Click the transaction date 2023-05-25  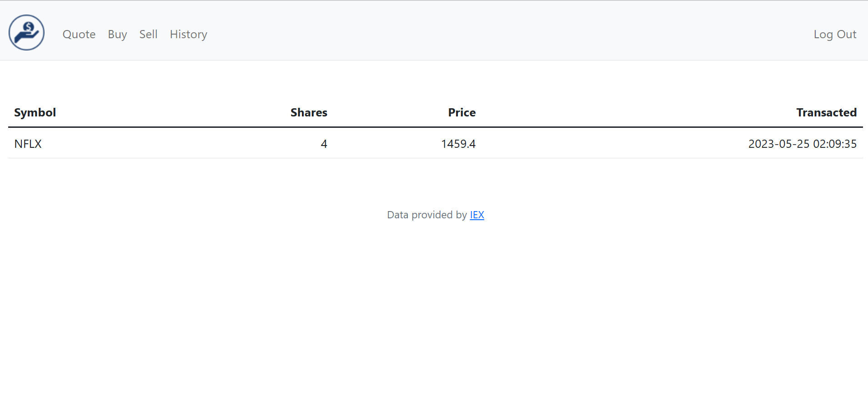pyautogui.click(x=778, y=144)
